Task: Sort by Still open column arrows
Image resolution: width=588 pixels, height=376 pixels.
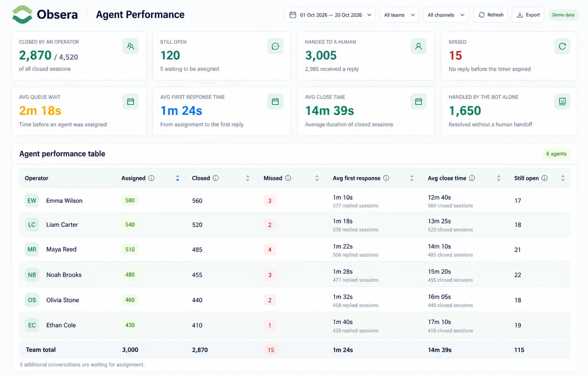Action: [x=563, y=178]
